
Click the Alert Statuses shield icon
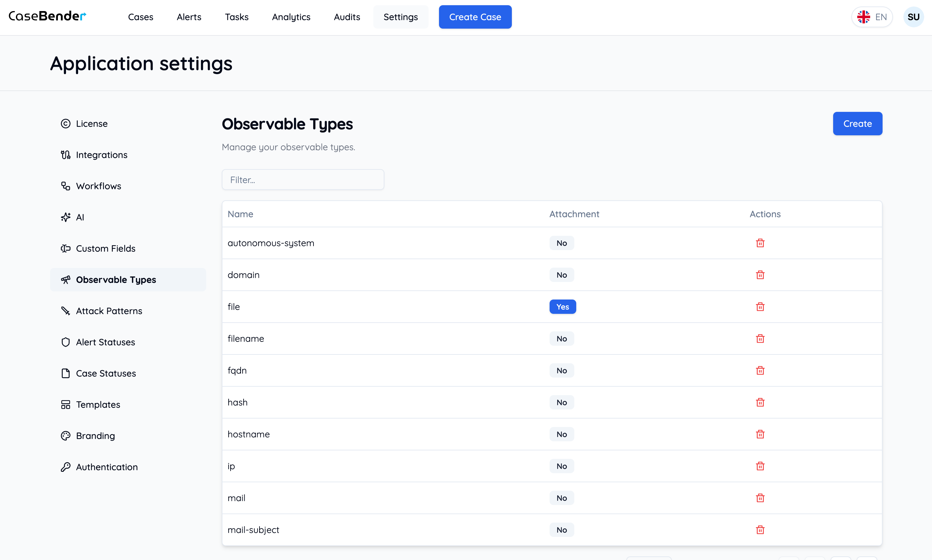(66, 342)
